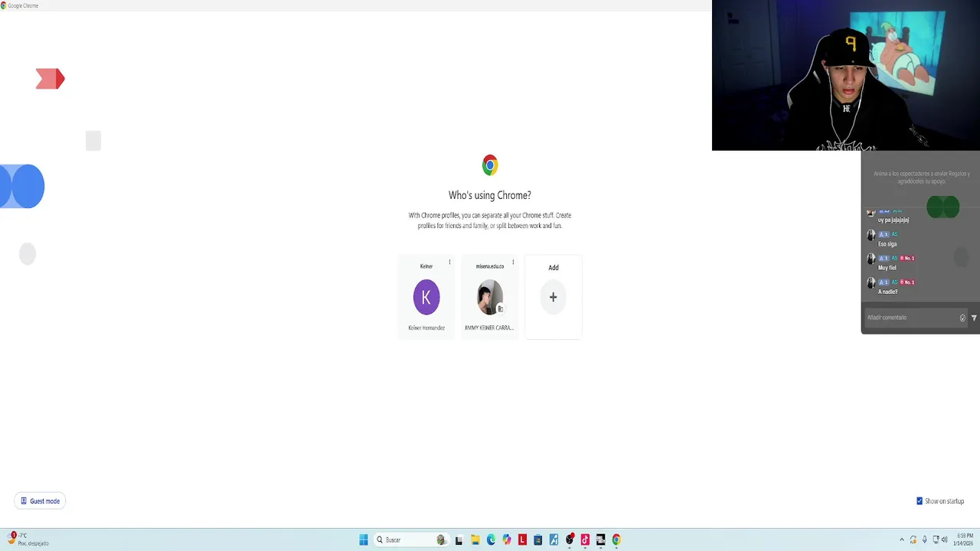
Task: Open the emoji picker in chat box
Action: tap(963, 318)
